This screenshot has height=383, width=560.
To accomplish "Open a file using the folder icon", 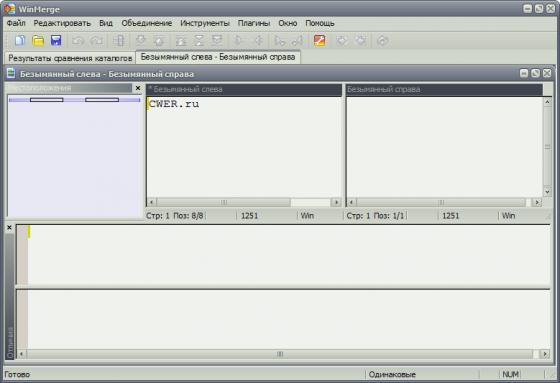I will pyautogui.click(x=38, y=40).
